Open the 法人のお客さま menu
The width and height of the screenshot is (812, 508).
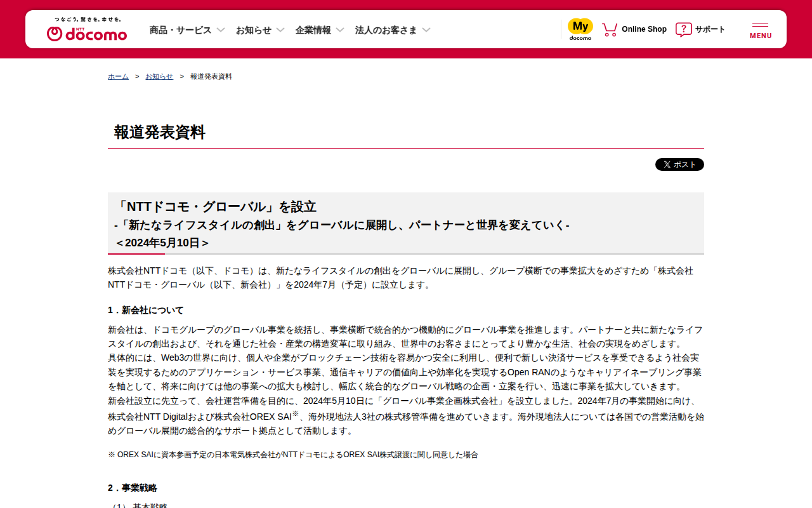pos(386,30)
